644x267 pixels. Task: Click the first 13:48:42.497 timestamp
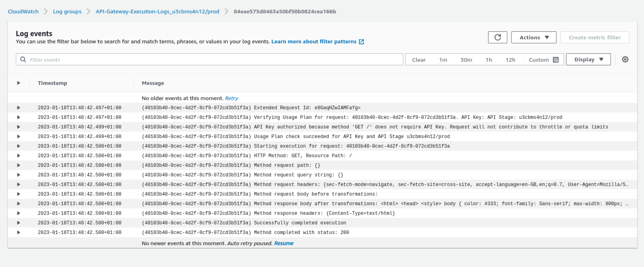click(80, 108)
